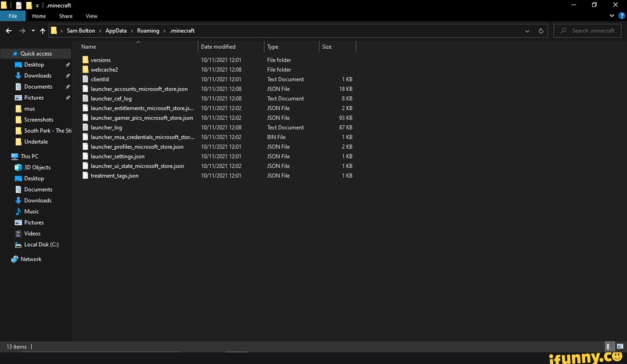Open the Roaming breadcrumb link
The image size is (627, 364).
pyautogui.click(x=147, y=30)
